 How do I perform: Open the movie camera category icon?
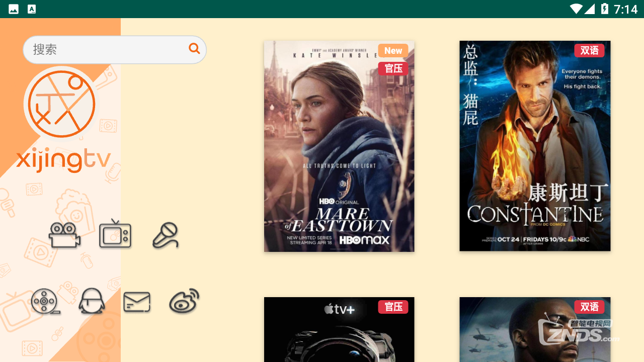(64, 234)
